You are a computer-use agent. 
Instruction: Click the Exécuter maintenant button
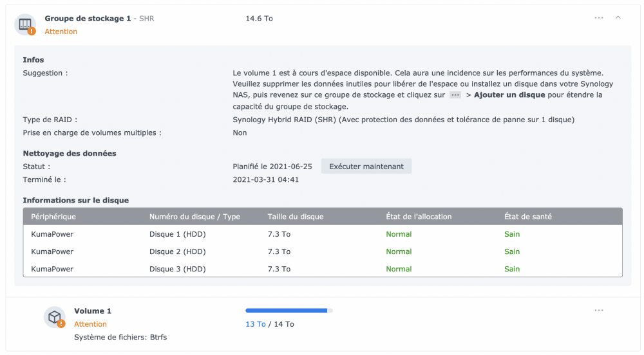366,167
